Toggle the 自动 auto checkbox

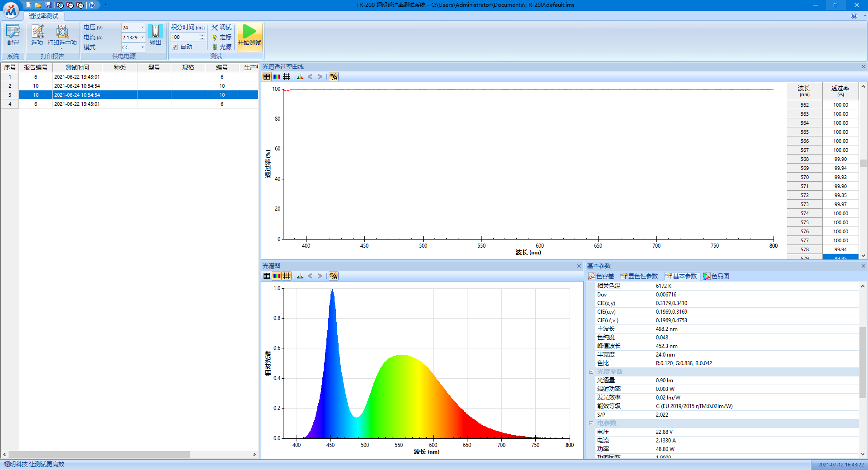pos(175,47)
